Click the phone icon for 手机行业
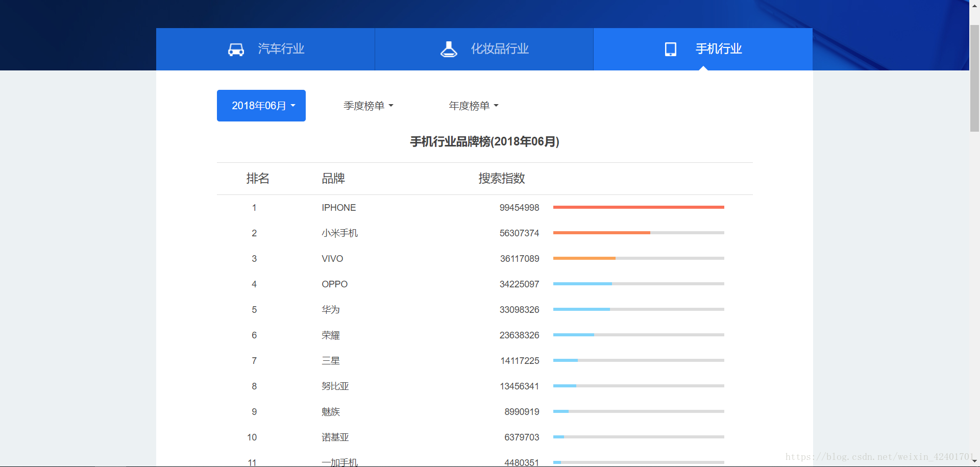Image resolution: width=980 pixels, height=467 pixels. [x=671, y=49]
